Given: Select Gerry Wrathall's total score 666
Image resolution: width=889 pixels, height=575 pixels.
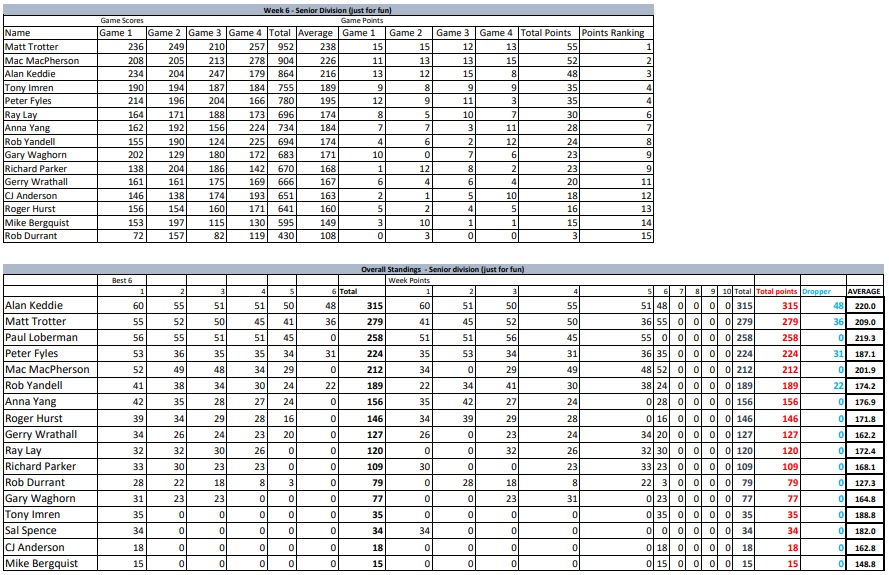Looking at the screenshot, I should click(x=286, y=181).
